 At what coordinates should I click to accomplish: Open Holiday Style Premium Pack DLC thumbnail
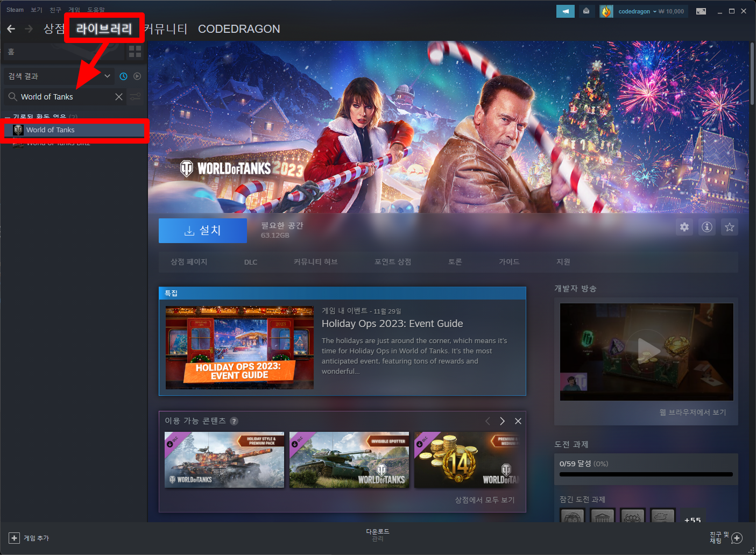click(224, 460)
